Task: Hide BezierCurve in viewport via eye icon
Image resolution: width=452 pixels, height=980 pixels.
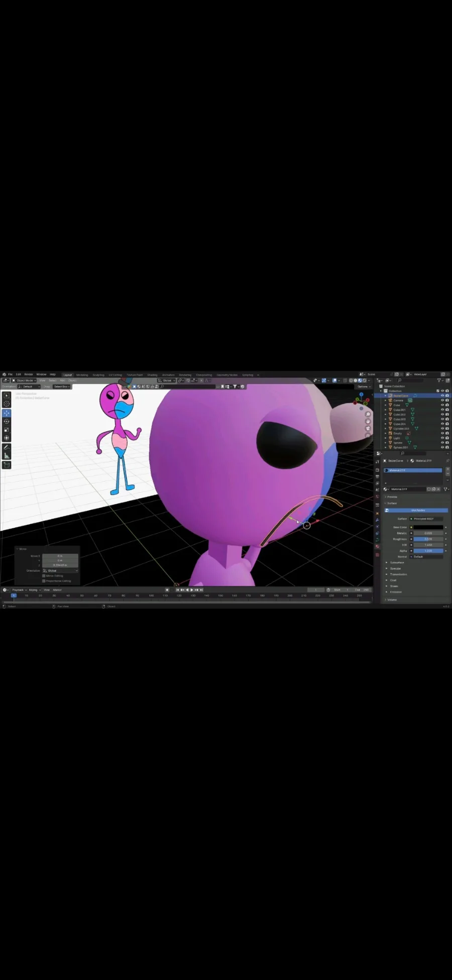Action: coord(442,396)
